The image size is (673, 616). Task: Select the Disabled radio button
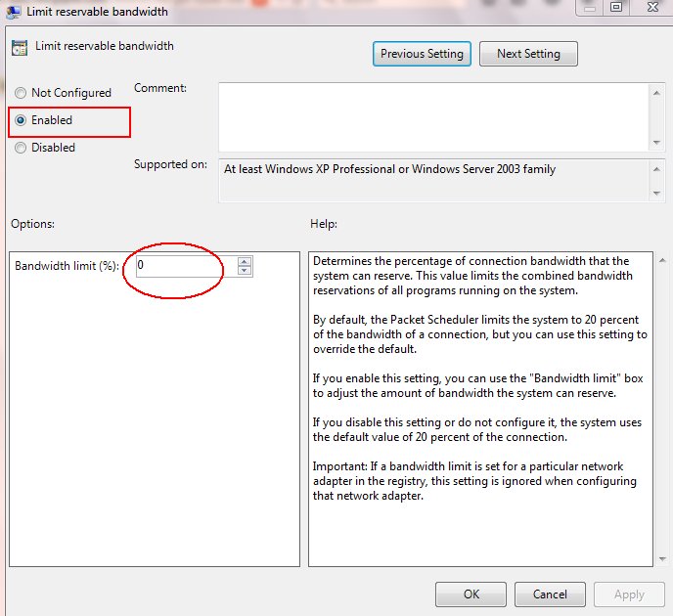(x=21, y=148)
